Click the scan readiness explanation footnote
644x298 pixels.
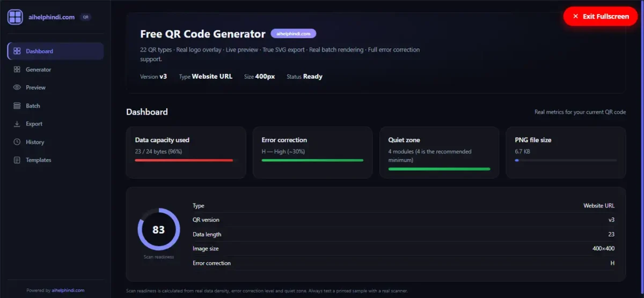(x=267, y=291)
